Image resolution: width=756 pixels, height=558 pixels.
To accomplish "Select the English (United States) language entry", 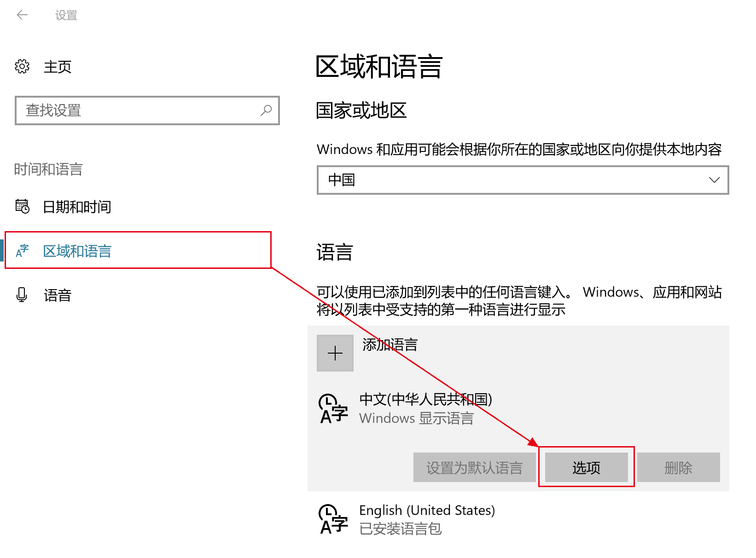I will click(427, 510).
